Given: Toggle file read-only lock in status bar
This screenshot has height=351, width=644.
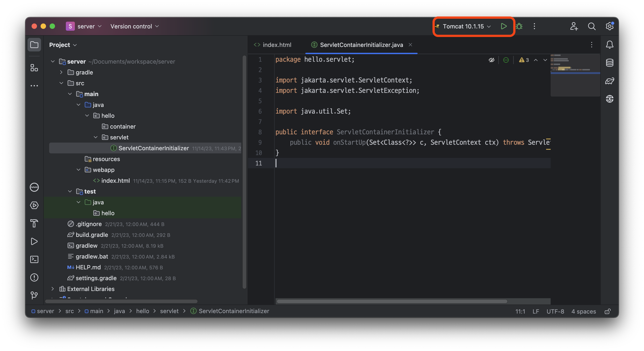Looking at the screenshot, I should [x=607, y=311].
